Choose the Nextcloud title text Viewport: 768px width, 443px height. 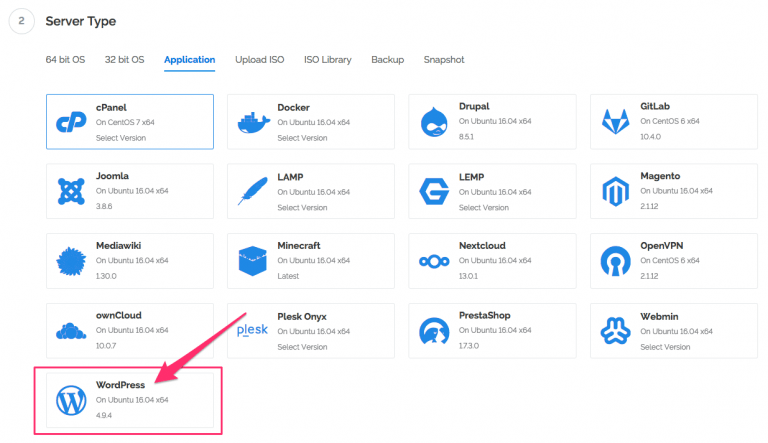coord(482,246)
